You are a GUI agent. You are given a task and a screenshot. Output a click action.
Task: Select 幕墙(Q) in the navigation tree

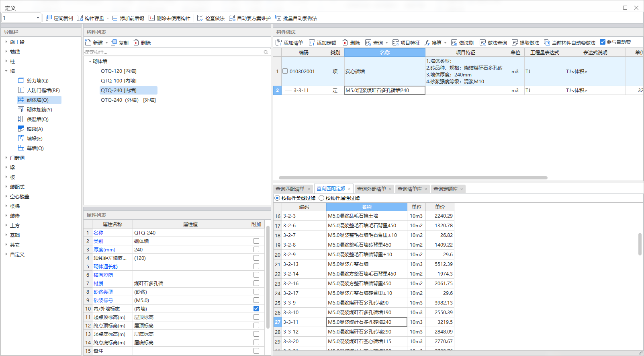(35, 148)
